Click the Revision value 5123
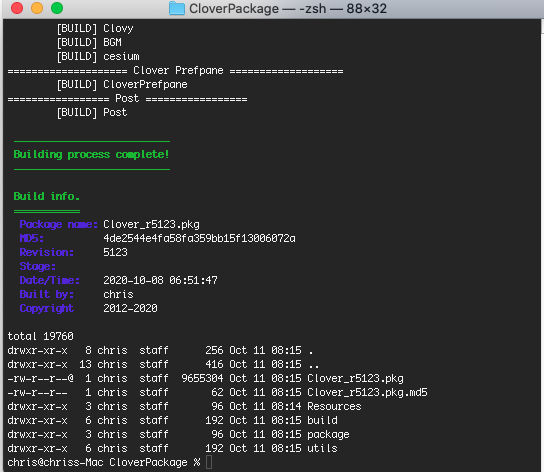 [115, 252]
